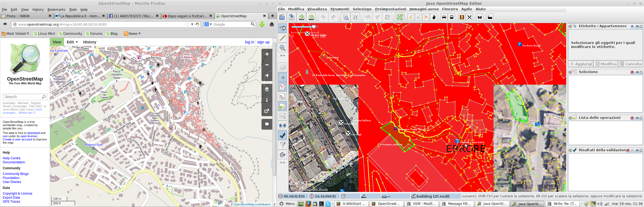
Task: Open JOSM Preimpostazioni menu
Action: coord(391,9)
